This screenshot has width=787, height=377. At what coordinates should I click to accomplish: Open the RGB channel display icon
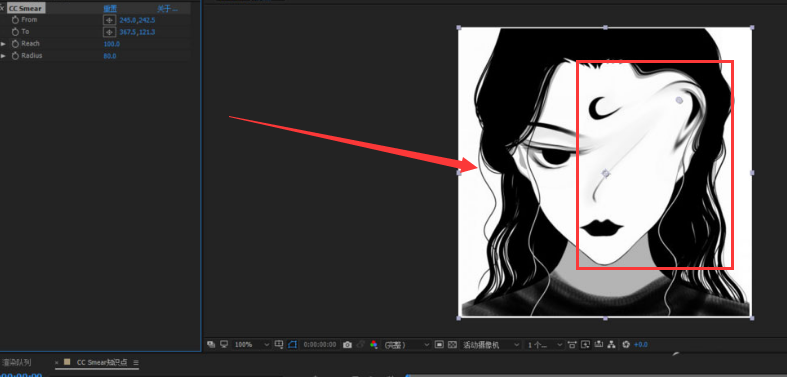373,345
